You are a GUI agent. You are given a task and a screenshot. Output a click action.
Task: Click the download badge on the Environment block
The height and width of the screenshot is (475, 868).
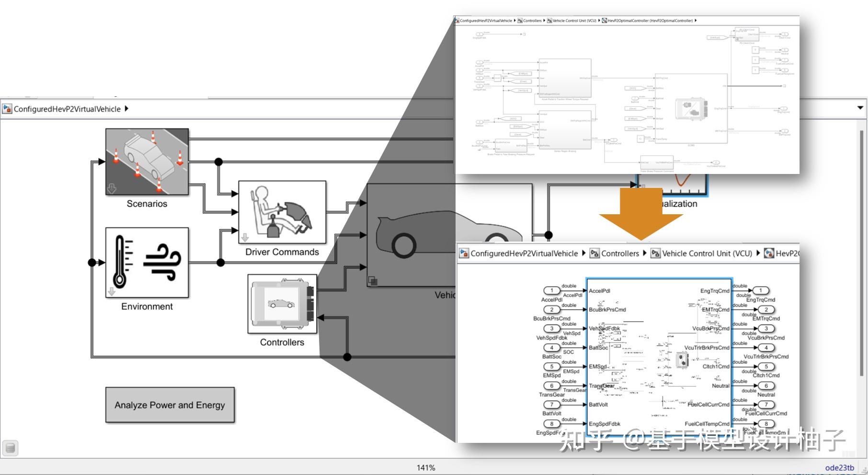[x=111, y=291]
